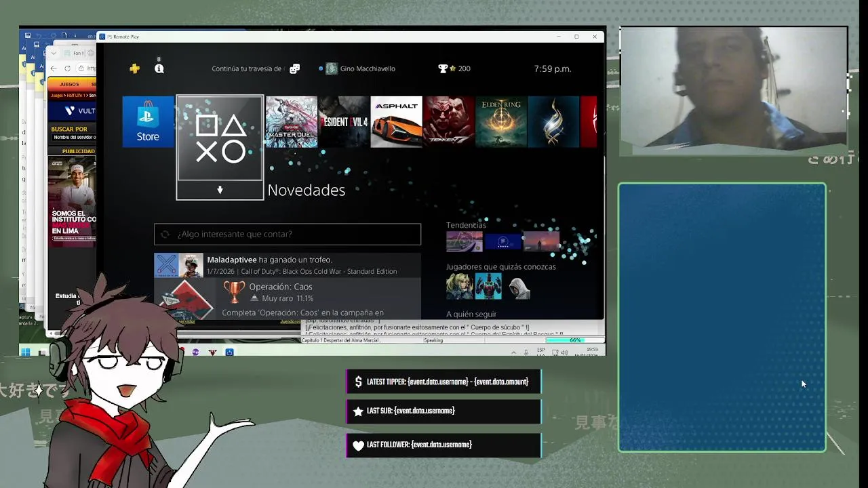The image size is (868, 488).
Task: Click the red winged taskbar icon
Action: coord(212,352)
